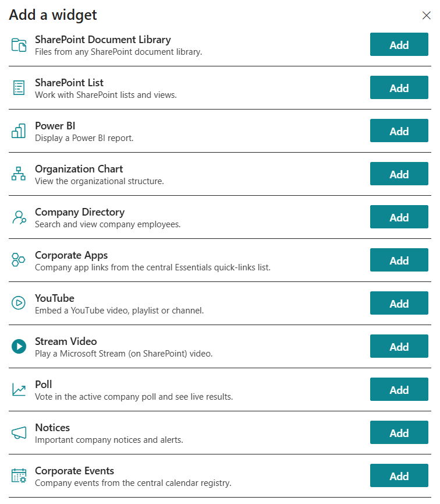
Task: Click the Stream Video filled play icon
Action: point(19,346)
